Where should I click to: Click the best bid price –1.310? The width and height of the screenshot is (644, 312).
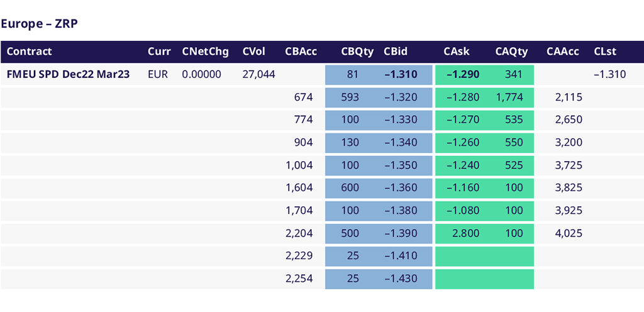pyautogui.click(x=401, y=74)
